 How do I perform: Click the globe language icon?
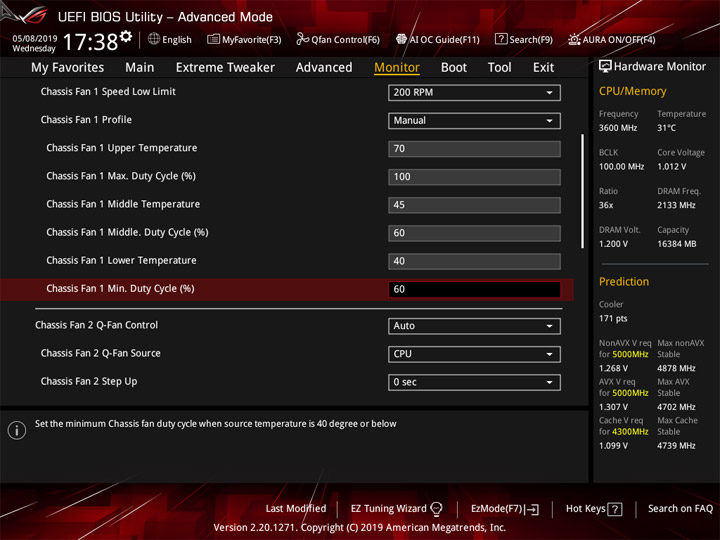(x=154, y=39)
